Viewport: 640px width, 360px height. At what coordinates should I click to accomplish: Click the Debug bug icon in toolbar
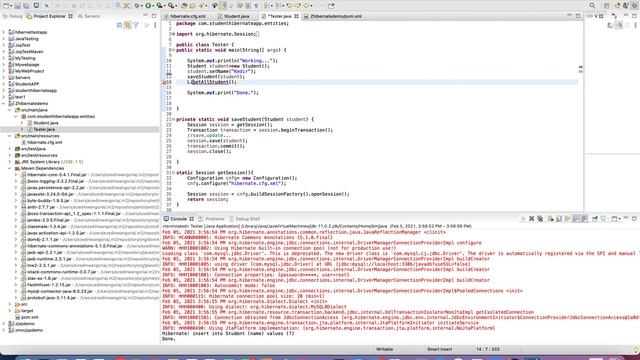[137, 6]
